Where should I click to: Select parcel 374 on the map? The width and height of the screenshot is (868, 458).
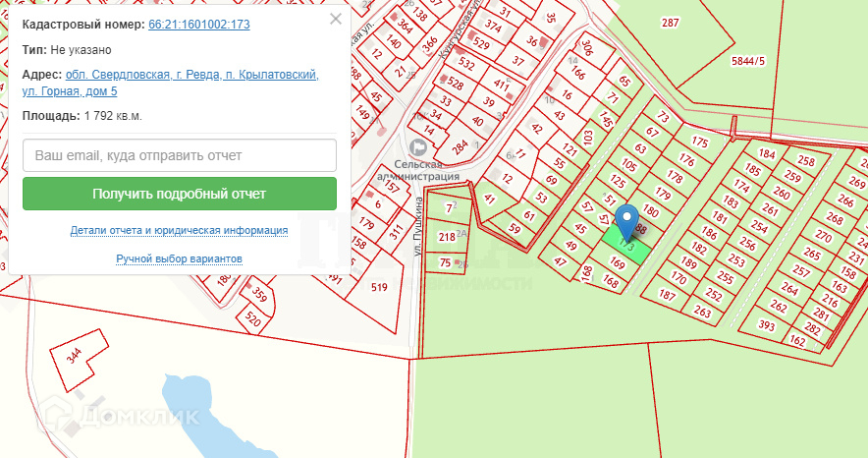(x=493, y=26)
